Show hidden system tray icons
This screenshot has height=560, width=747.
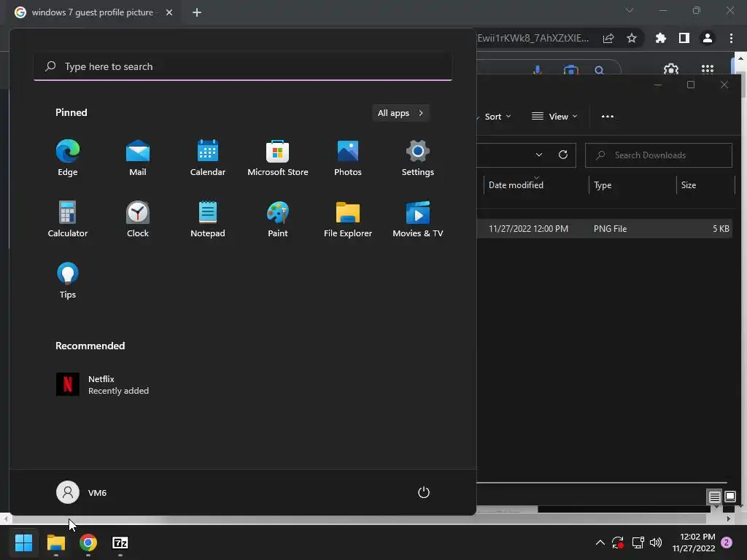[x=600, y=542]
